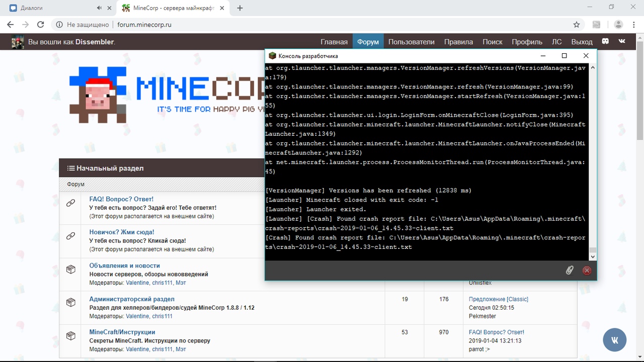The image size is (644, 362).
Task: Maximize the developer console window
Action: [564, 56]
